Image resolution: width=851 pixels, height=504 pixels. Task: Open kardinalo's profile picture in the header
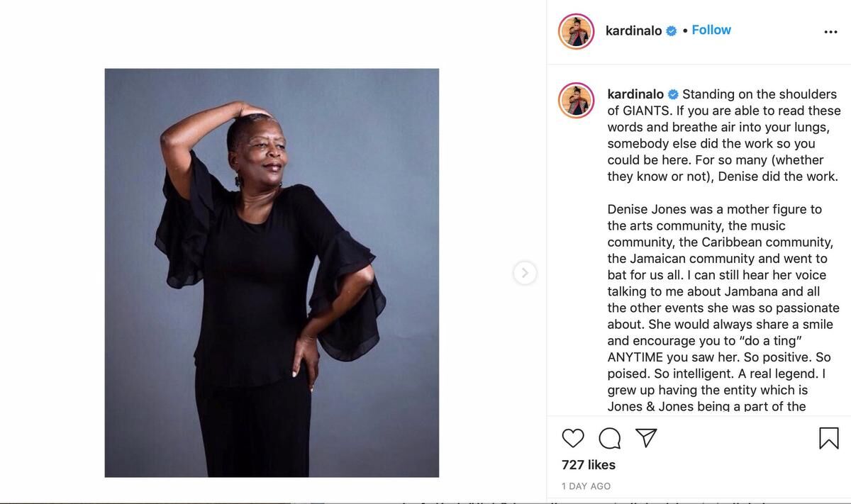(576, 31)
